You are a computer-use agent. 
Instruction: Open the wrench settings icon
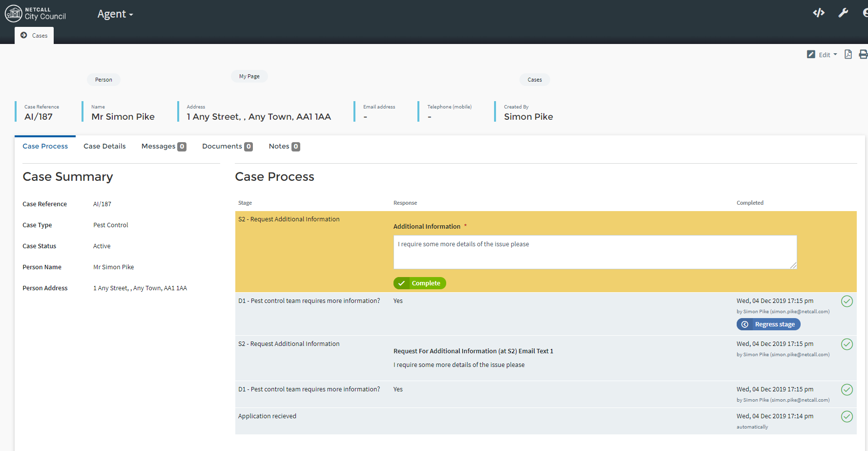(843, 13)
